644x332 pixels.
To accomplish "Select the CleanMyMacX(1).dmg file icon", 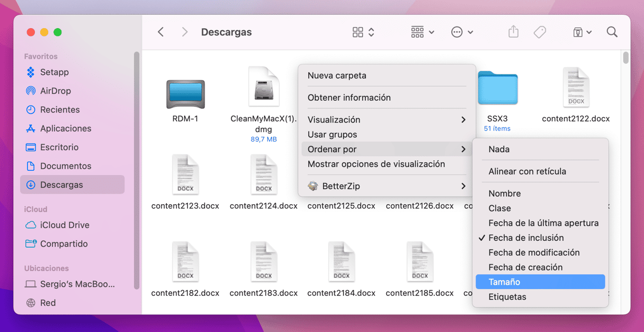I will click(x=263, y=87).
